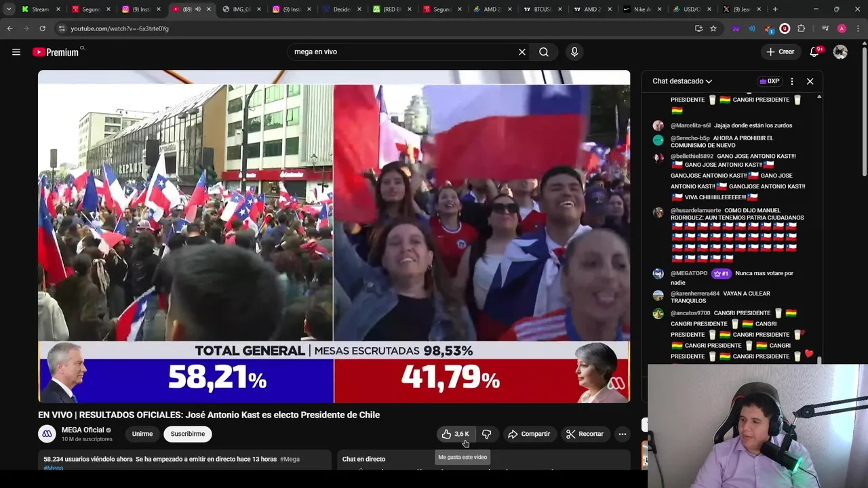
Task: Start voice search with the microphone
Action: click(x=574, y=52)
